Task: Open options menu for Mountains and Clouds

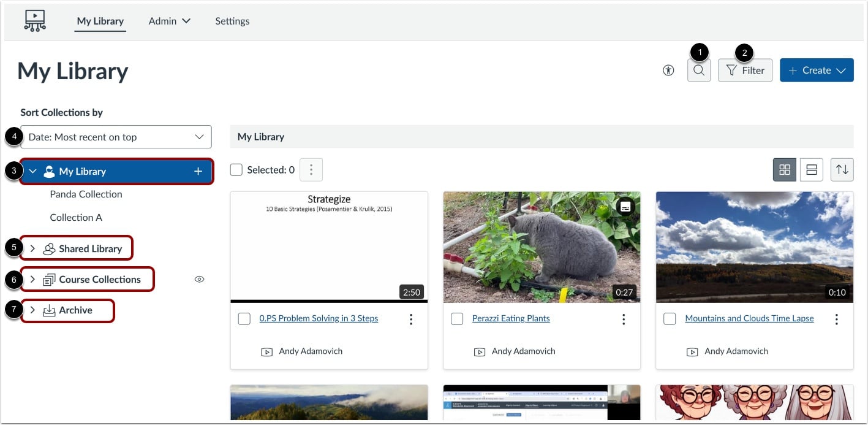Action: pos(836,319)
